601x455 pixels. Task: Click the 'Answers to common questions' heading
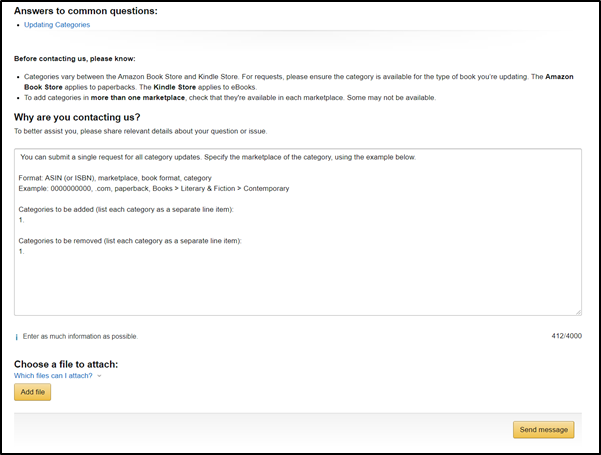coord(86,11)
